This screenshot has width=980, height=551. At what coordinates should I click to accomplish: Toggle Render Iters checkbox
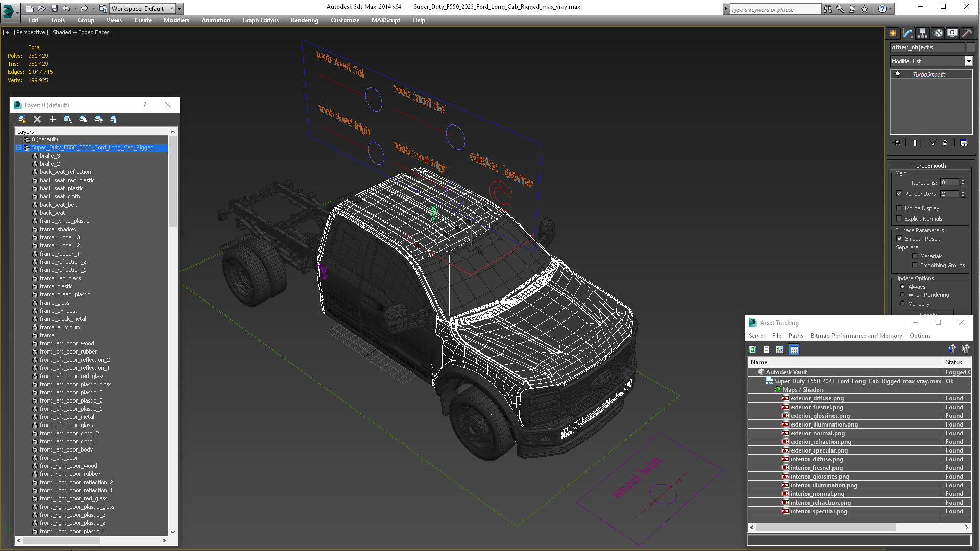pos(899,194)
